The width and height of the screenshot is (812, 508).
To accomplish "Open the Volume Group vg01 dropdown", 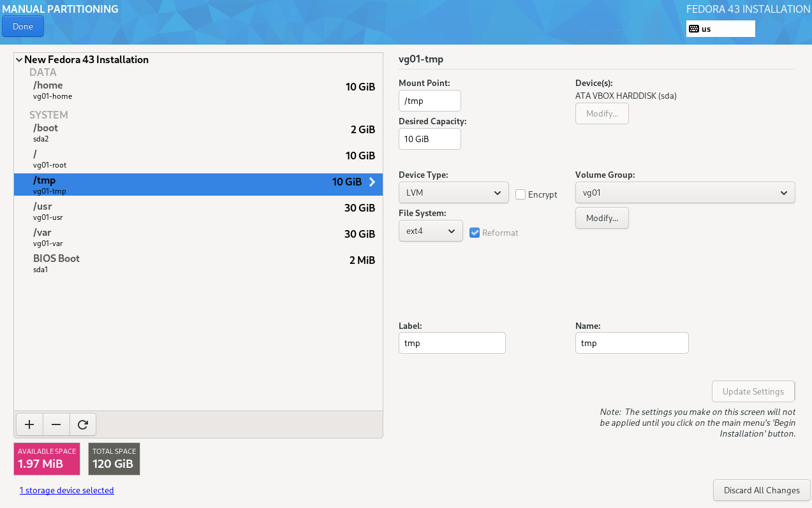I will (684, 192).
